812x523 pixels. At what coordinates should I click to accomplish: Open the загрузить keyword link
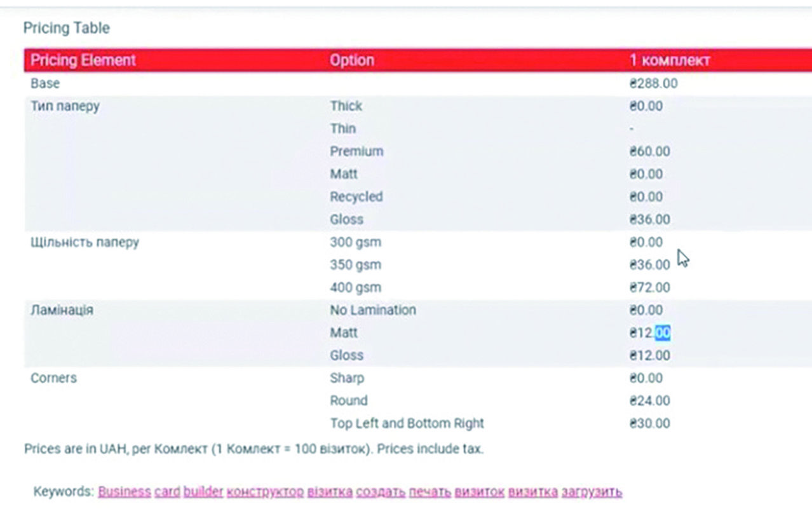[592, 491]
